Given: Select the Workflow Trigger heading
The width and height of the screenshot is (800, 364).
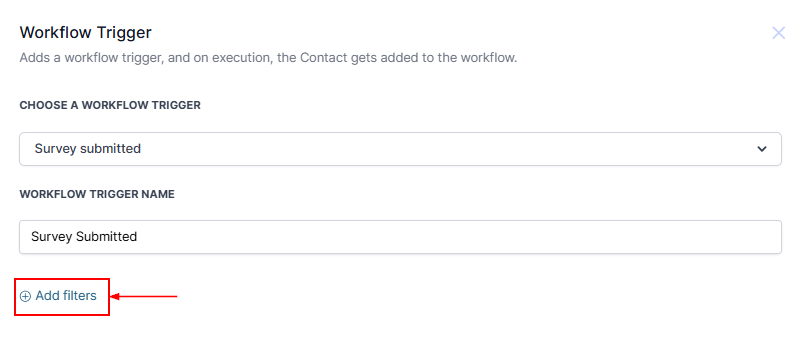Looking at the screenshot, I should [86, 33].
